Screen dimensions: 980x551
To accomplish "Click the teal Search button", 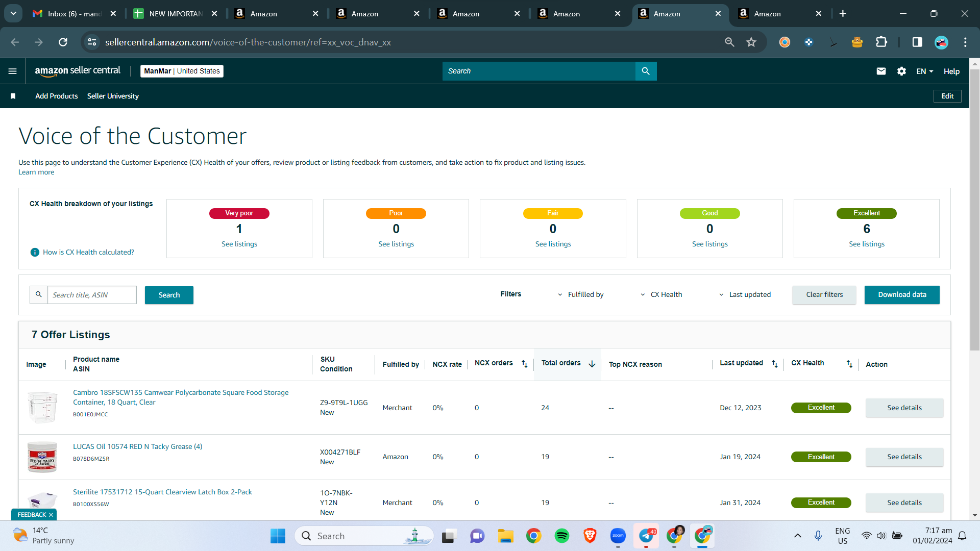I will (169, 295).
